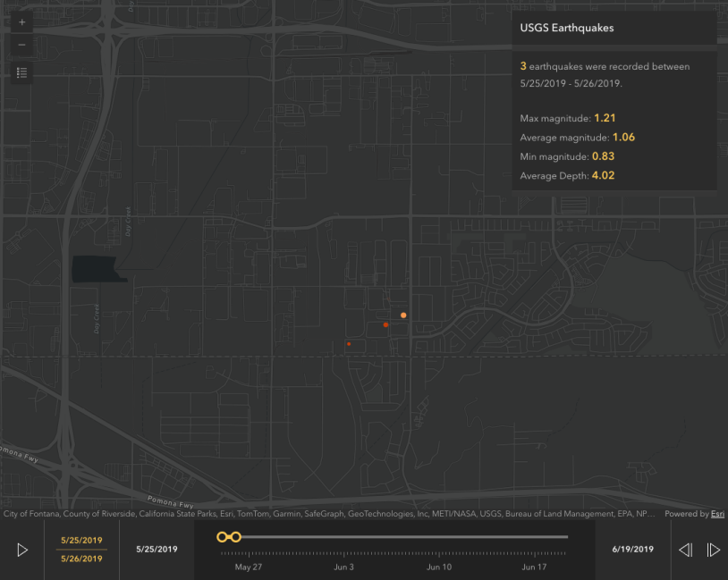The height and width of the screenshot is (580, 728).
Task: Click the light orange earthquake point
Action: (403, 315)
